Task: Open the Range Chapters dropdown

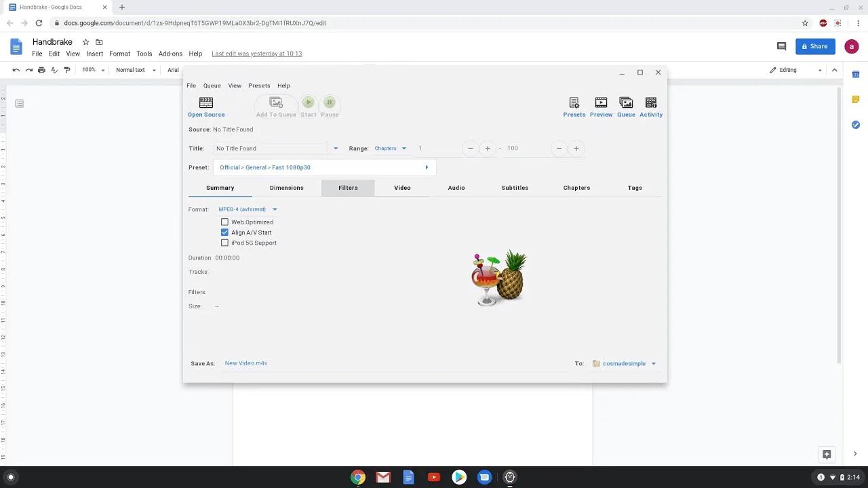Action: point(390,148)
